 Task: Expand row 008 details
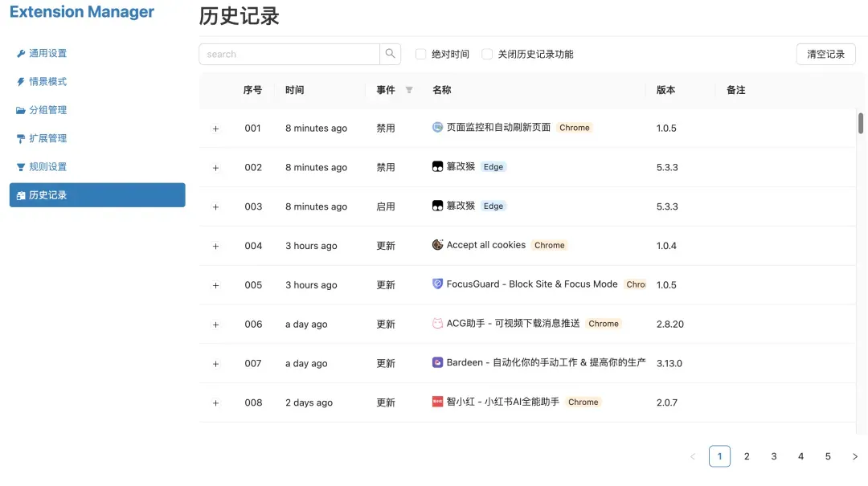(215, 403)
